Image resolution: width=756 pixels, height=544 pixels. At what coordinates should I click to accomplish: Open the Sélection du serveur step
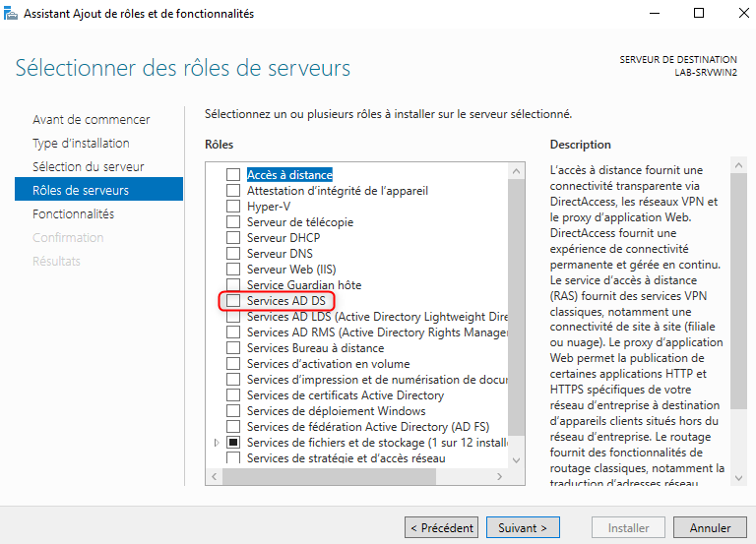point(89,166)
